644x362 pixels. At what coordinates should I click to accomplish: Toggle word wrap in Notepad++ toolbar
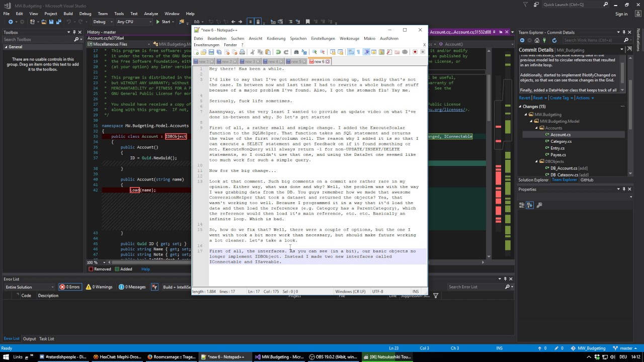(351, 52)
